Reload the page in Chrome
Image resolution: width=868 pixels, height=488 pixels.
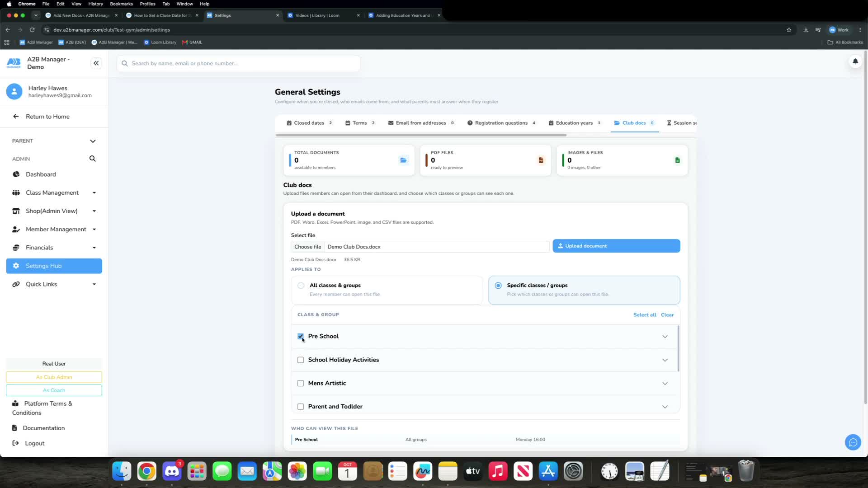click(32, 30)
